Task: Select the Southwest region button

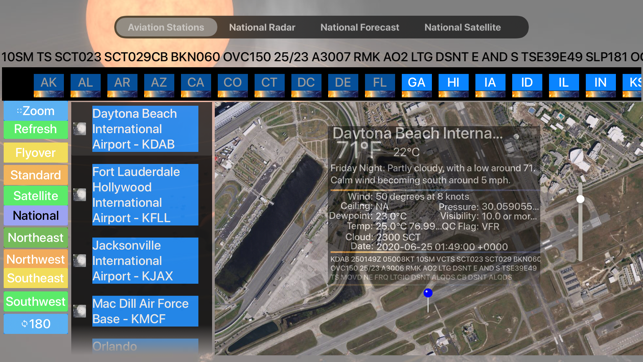Action: [x=36, y=302]
